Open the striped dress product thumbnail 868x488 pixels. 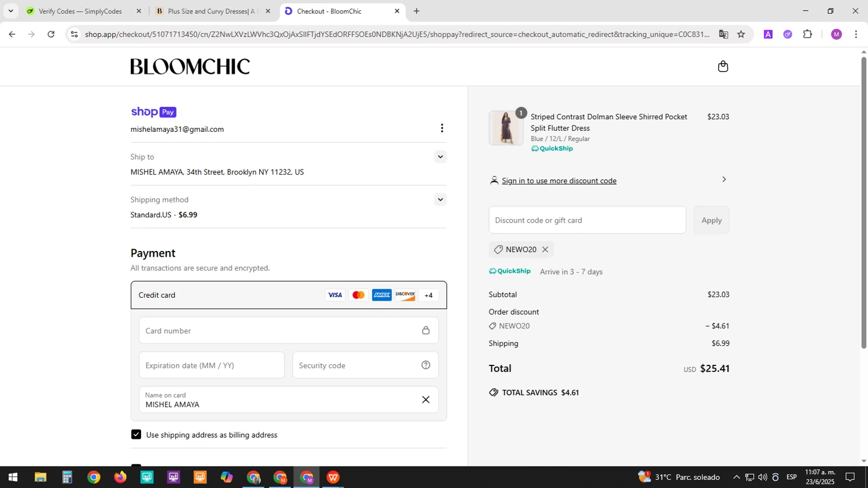tap(506, 128)
